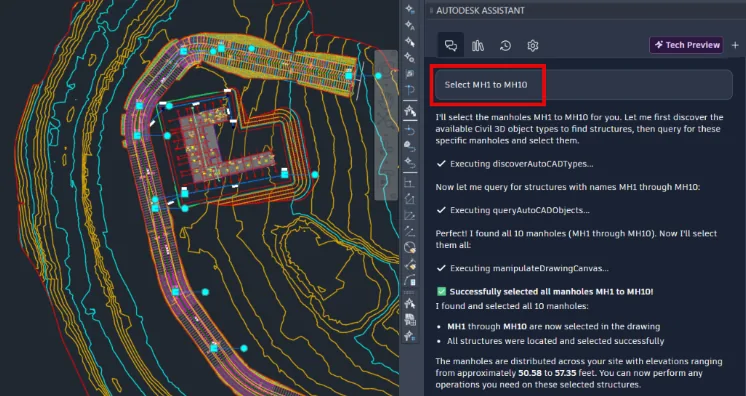The width and height of the screenshot is (746, 396).
Task: Click the grid table toolbar icon
Action: click(410, 320)
